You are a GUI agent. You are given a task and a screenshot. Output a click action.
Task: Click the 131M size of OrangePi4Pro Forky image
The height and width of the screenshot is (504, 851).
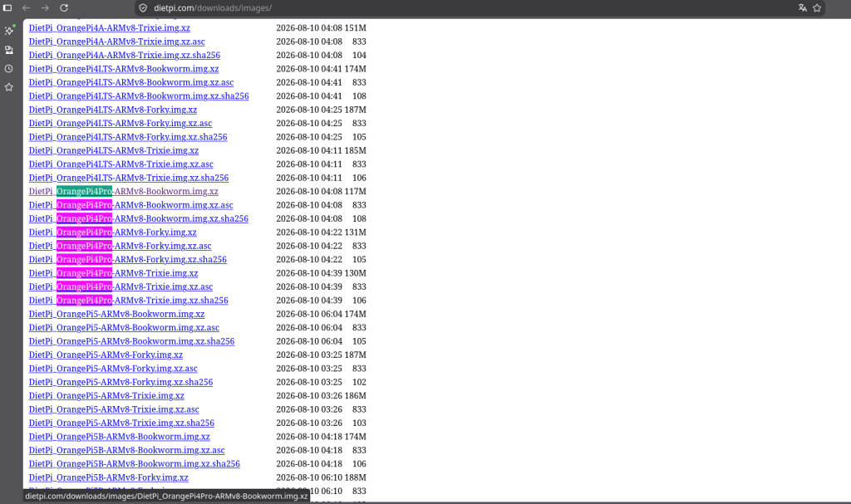[356, 232]
